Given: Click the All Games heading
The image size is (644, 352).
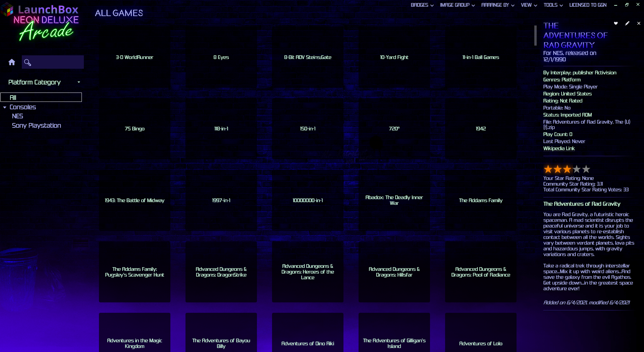Looking at the screenshot, I should [119, 13].
